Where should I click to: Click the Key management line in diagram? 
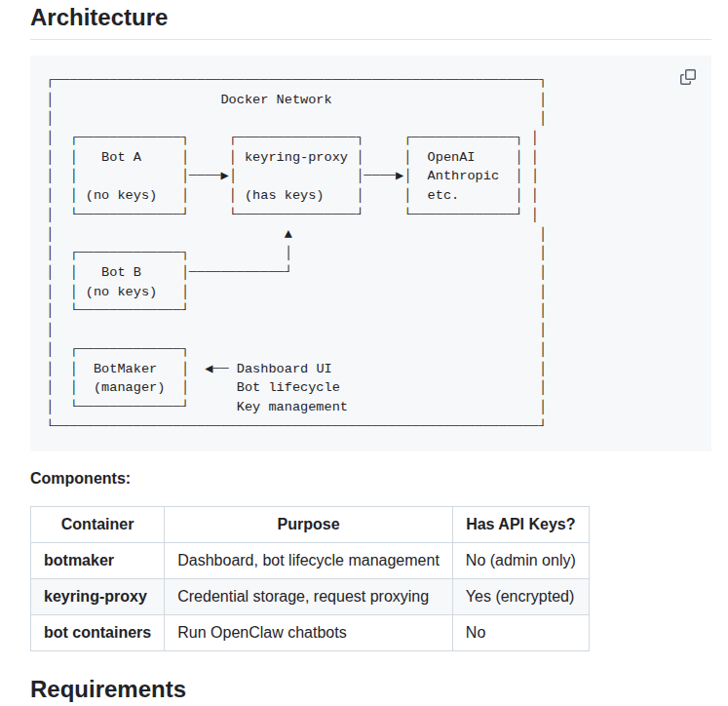coord(291,407)
